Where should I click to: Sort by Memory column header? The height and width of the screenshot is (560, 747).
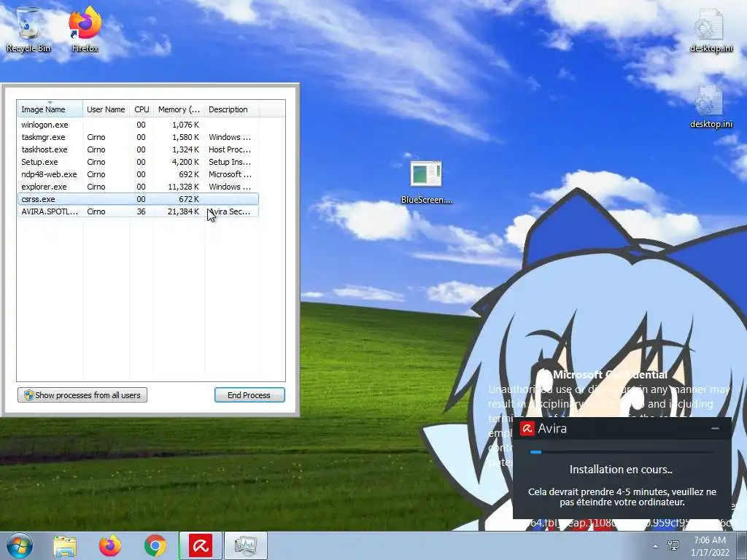tap(179, 109)
